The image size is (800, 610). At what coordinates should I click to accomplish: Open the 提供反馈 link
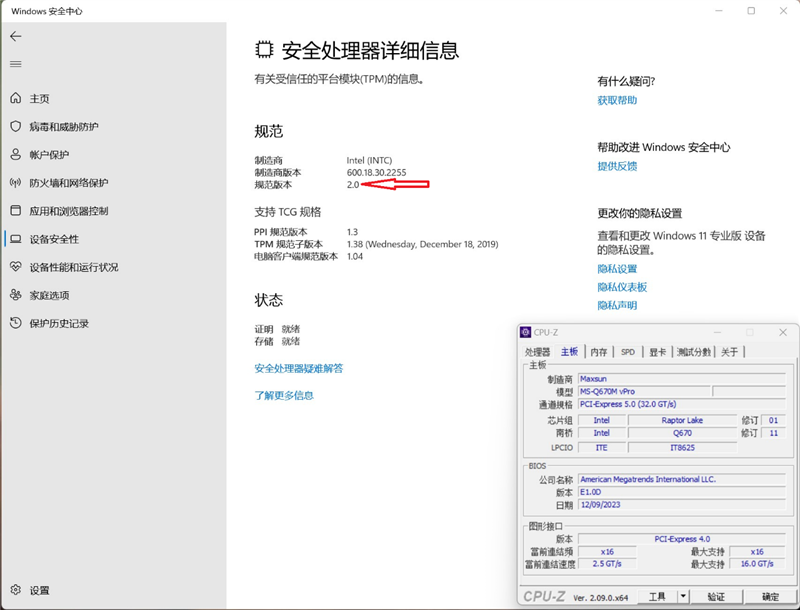click(617, 166)
